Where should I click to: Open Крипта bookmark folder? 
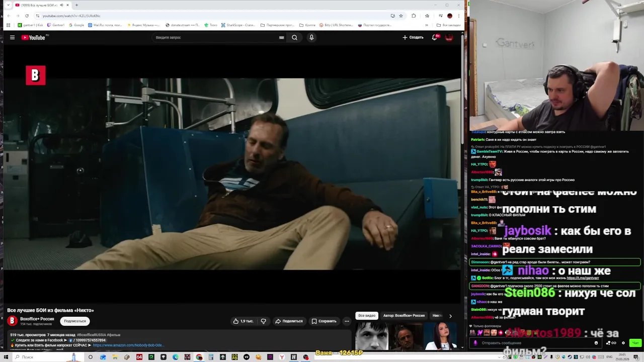click(x=307, y=25)
